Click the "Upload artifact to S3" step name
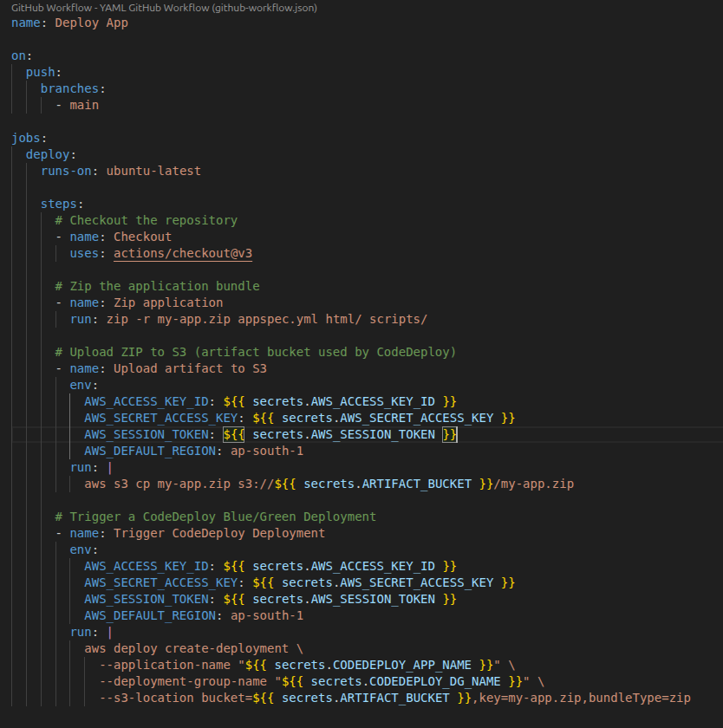Viewport: 723px width, 728px height. [x=190, y=368]
